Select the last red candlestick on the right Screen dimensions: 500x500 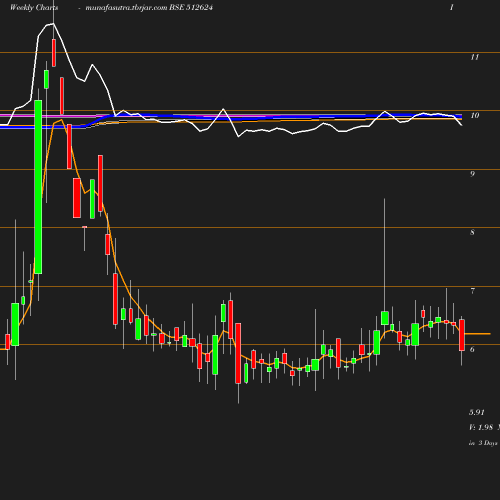pyautogui.click(x=462, y=335)
